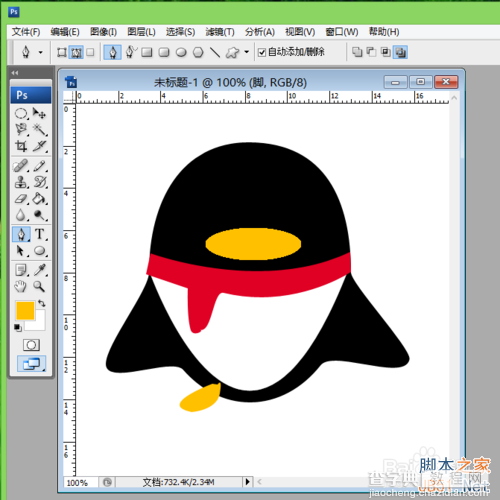The image size is (500, 500).
Task: Enable Add to path area option
Action: 357,52
